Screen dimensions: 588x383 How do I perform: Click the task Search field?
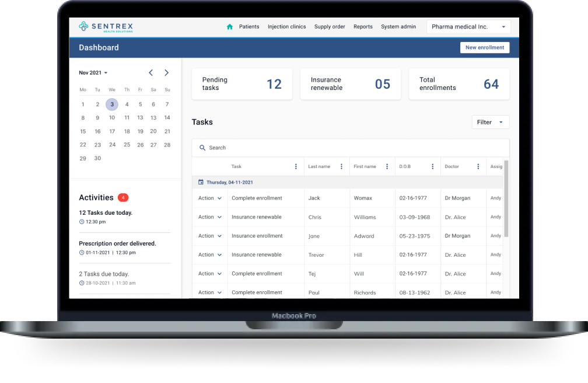(350, 148)
